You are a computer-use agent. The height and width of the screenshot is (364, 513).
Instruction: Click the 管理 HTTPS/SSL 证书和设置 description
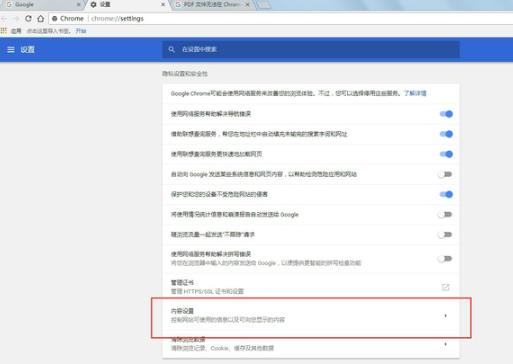[207, 291]
